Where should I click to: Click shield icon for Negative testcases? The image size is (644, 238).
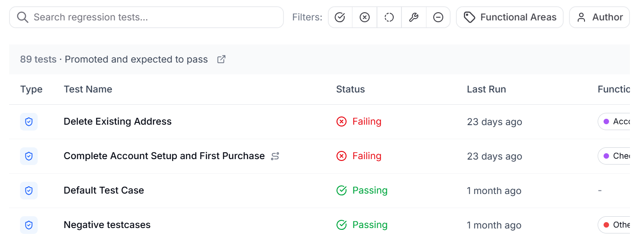click(29, 225)
